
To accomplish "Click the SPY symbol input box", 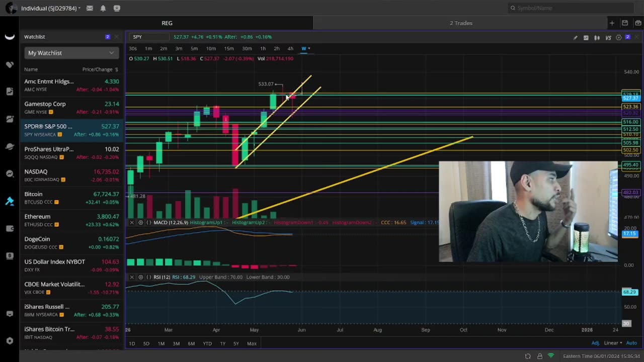I will click(150, 37).
